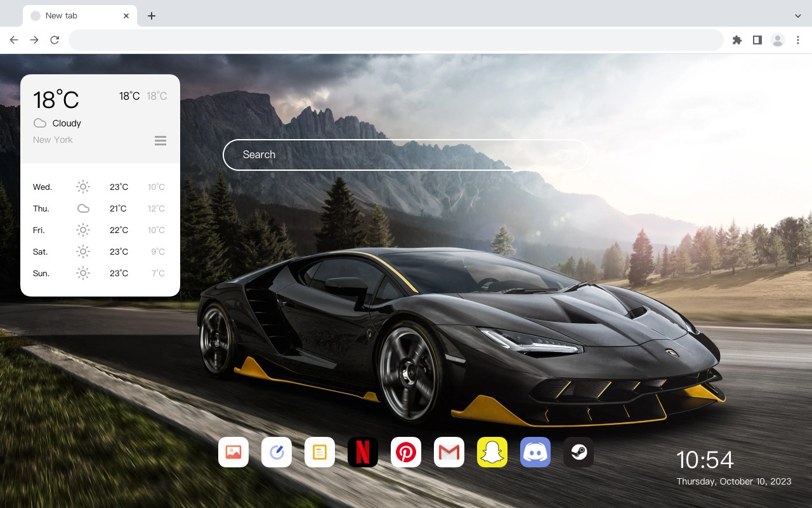Open the Snapchat shortcut
Viewport: 812px width, 508px height.
coord(492,452)
